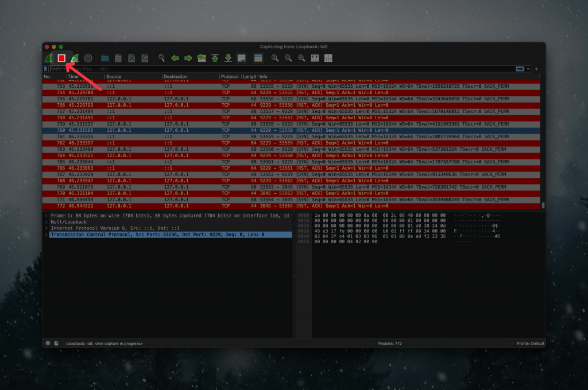Open capture file properties from the status bar icon
Viewport: 588px width, 390px height.
coord(56,343)
